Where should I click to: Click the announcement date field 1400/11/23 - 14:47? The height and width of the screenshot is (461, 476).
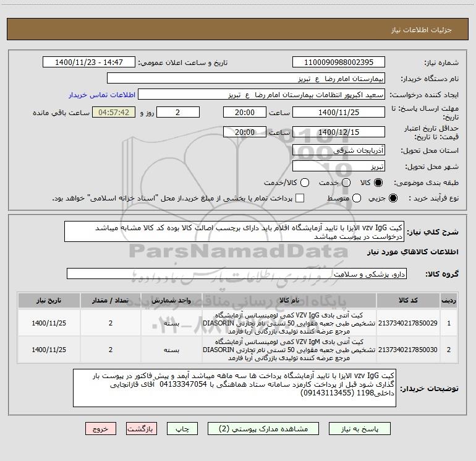(x=89, y=62)
